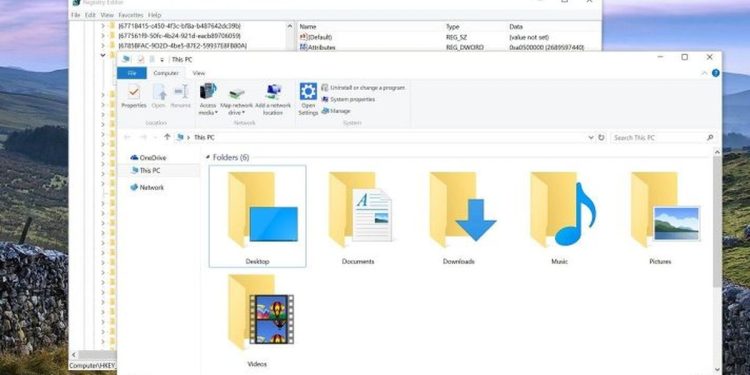750x375 pixels.
Task: Open Registry Editor View menu
Action: pyautogui.click(x=107, y=15)
